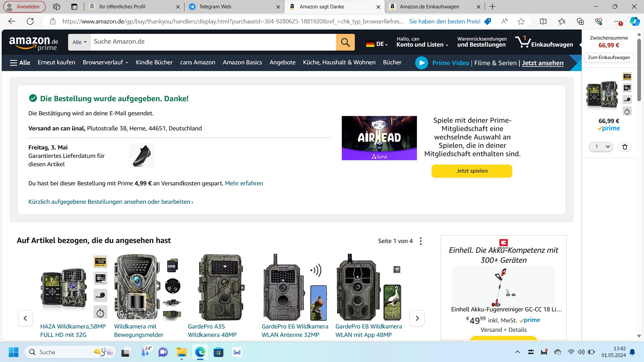Open the Alle hamburger menu
Image resolution: width=644 pixels, height=362 pixels.
pos(20,63)
